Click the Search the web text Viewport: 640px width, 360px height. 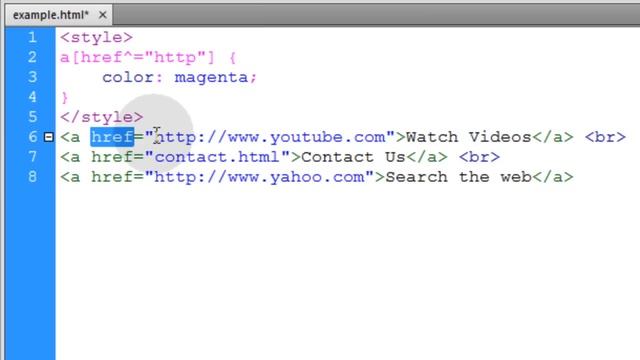coord(458,177)
